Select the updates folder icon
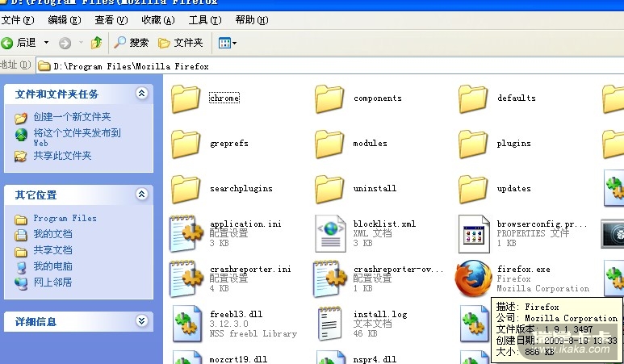Image resolution: width=624 pixels, height=364 pixels. click(473, 190)
